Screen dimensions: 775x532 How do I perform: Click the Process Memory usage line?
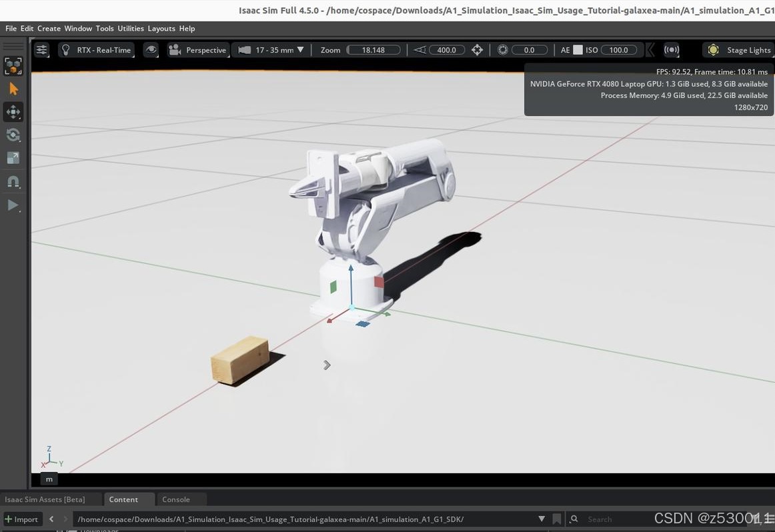684,95
